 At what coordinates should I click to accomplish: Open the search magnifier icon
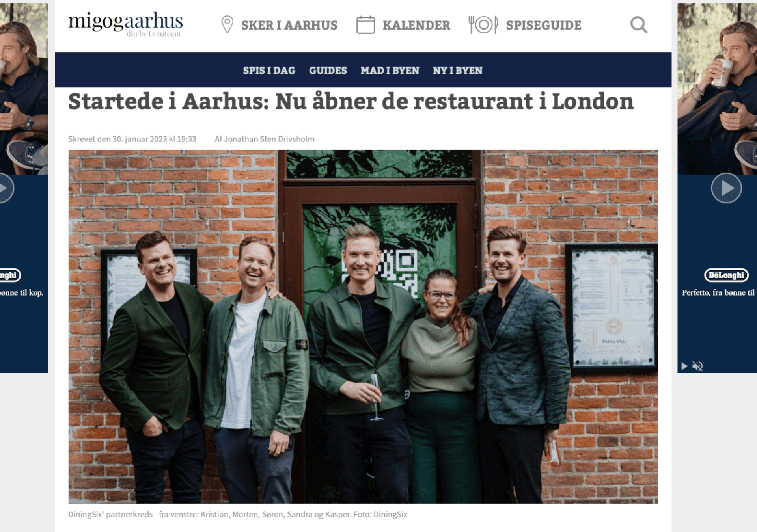[x=639, y=25]
